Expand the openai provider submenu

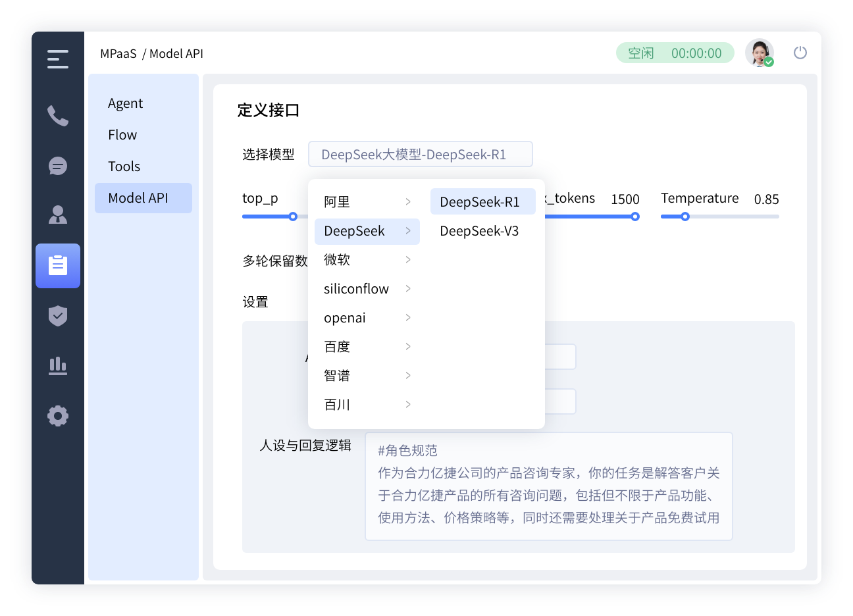[x=367, y=318]
